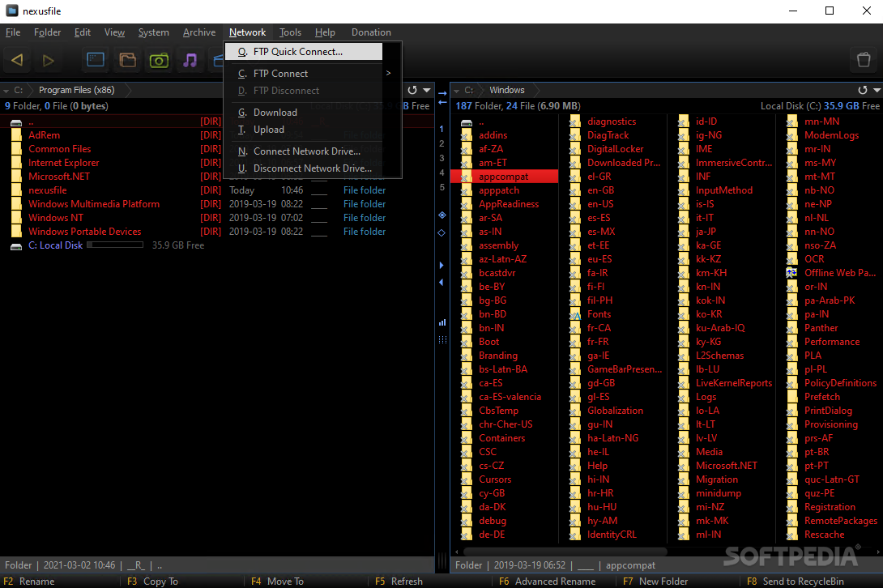883x588 pixels.
Task: Select workspace number 2 in center strip
Action: click(441, 143)
